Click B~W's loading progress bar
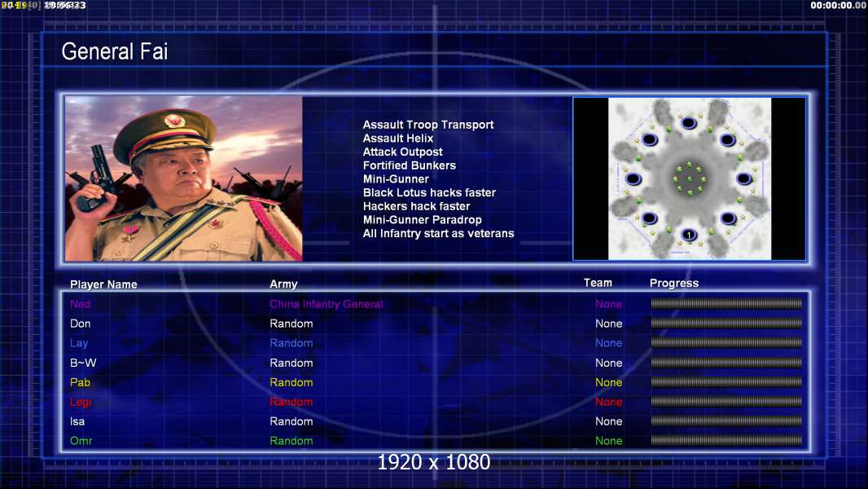This screenshot has width=868, height=489. pyautogui.click(x=726, y=362)
